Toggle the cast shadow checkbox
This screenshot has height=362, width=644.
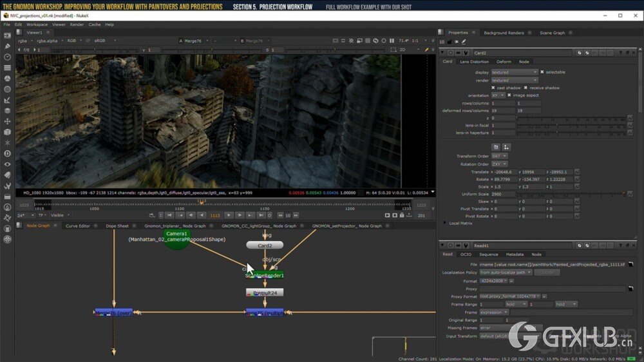point(493,88)
